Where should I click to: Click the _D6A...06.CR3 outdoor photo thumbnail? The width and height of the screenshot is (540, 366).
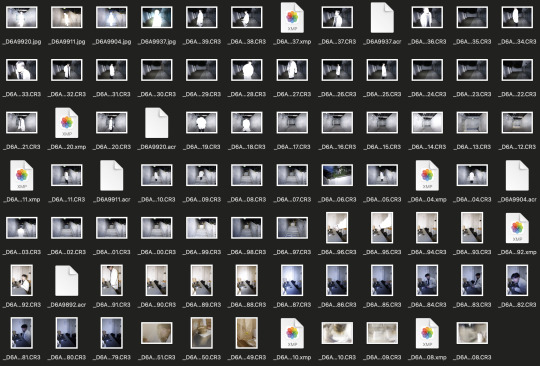(x=337, y=175)
